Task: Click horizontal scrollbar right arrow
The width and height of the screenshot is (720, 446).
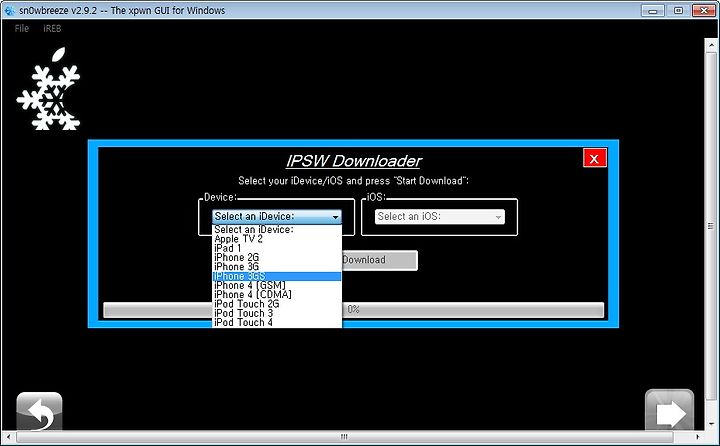Action: tap(698, 437)
